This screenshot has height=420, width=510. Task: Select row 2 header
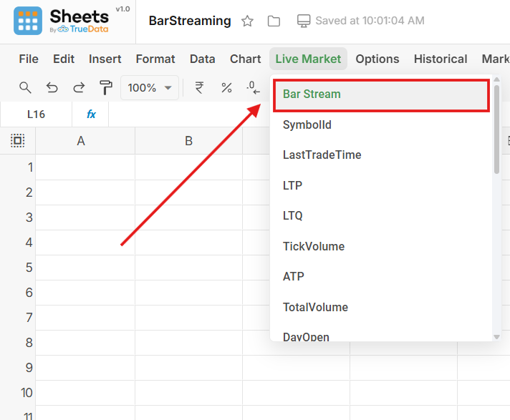pyautogui.click(x=18, y=192)
